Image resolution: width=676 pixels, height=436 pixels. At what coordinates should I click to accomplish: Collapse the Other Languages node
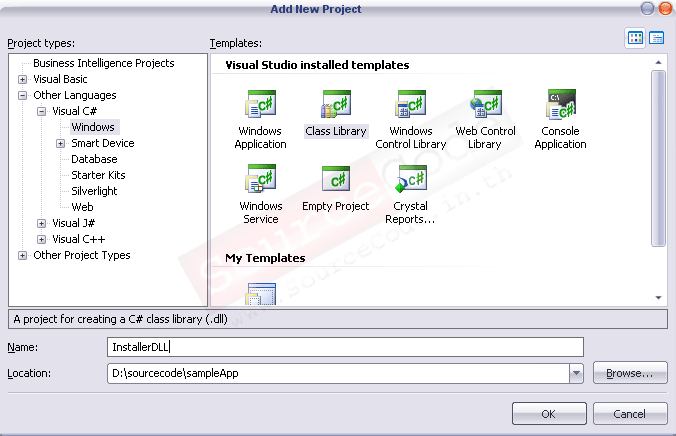(x=22, y=95)
